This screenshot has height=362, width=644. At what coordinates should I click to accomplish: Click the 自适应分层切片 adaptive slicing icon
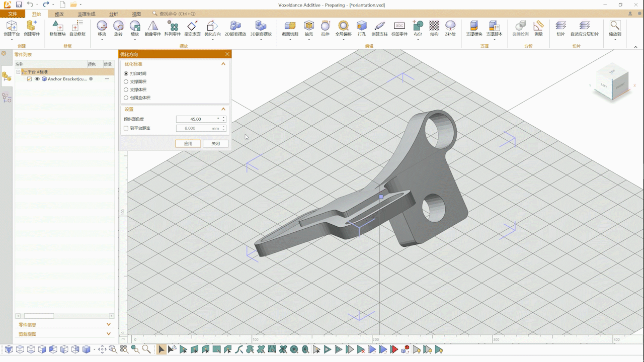point(584,26)
